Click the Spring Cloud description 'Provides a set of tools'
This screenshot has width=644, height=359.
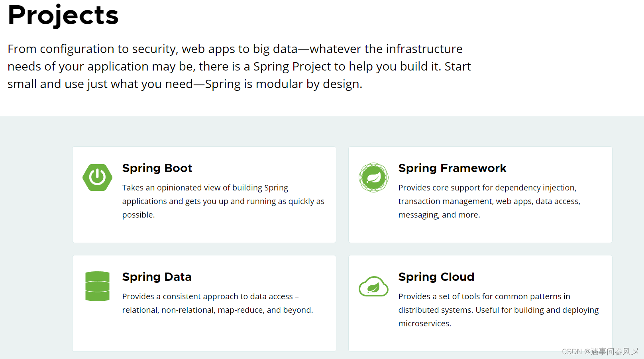[499, 310]
